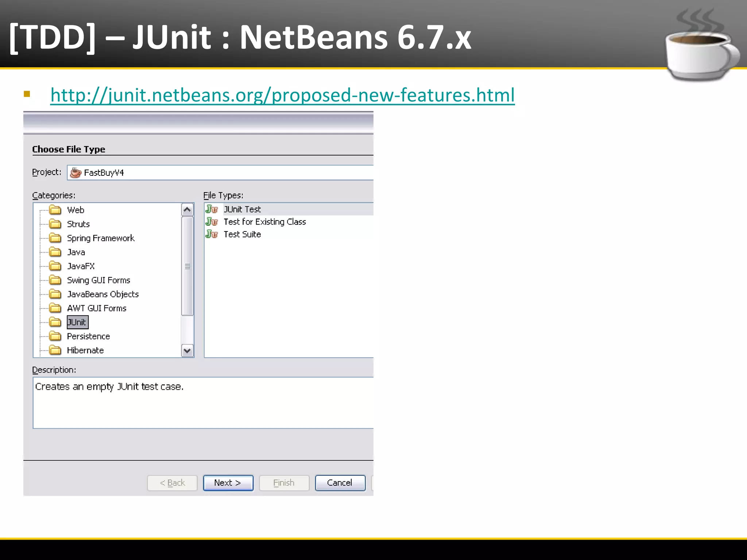The image size is (747, 560).
Task: Click the Spring Framework folder icon
Action: (55, 238)
